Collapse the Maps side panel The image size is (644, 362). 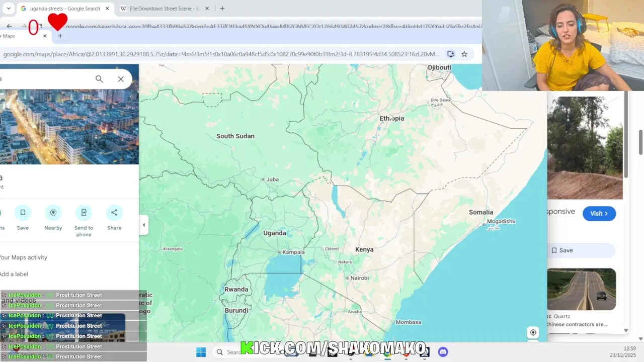(x=144, y=225)
